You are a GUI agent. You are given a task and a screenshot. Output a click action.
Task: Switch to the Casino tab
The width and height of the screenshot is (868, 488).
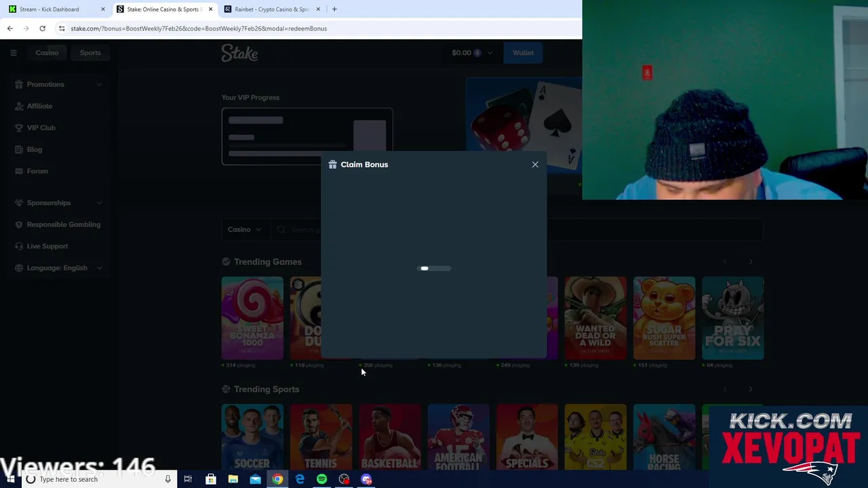(x=47, y=53)
